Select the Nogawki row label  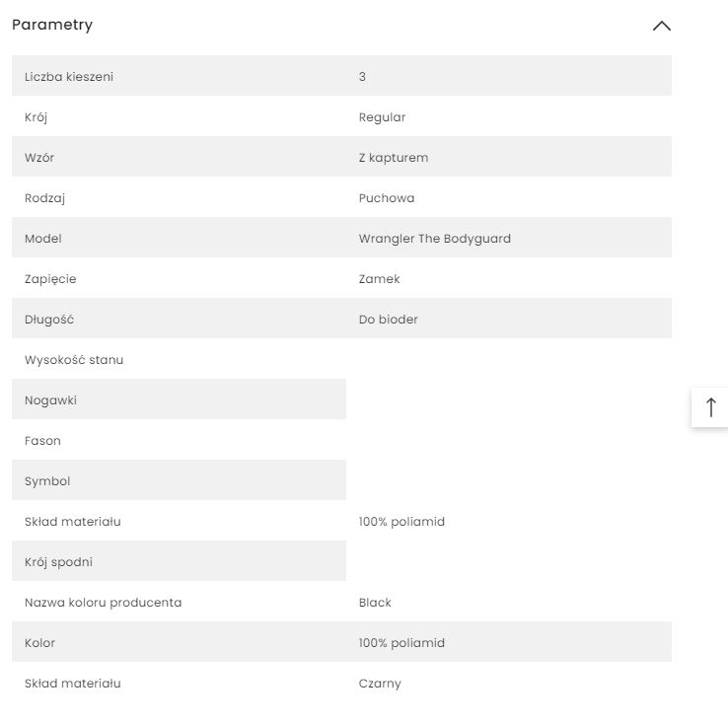50,400
